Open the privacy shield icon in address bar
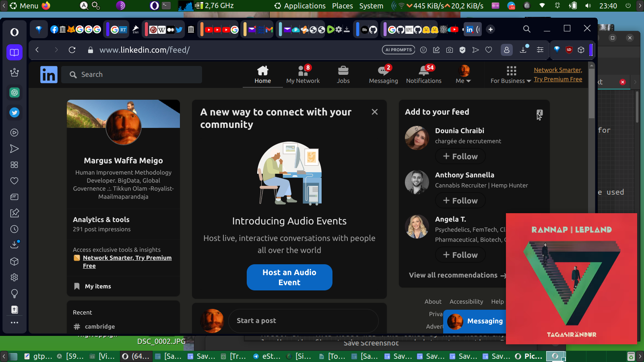 [462, 50]
